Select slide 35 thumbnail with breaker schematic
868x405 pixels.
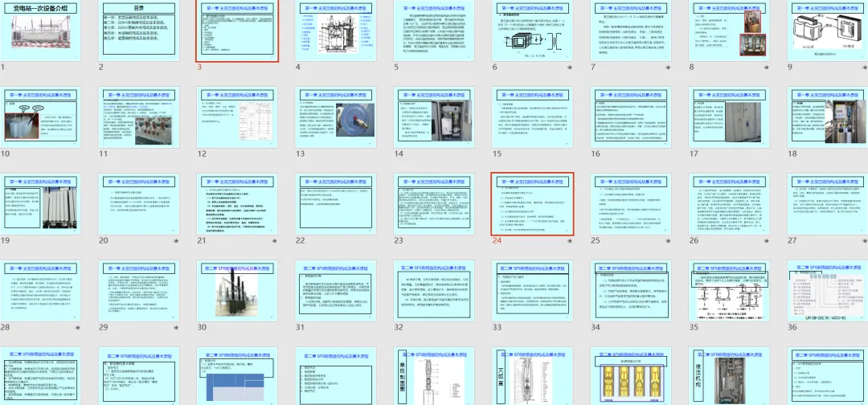(x=730, y=291)
